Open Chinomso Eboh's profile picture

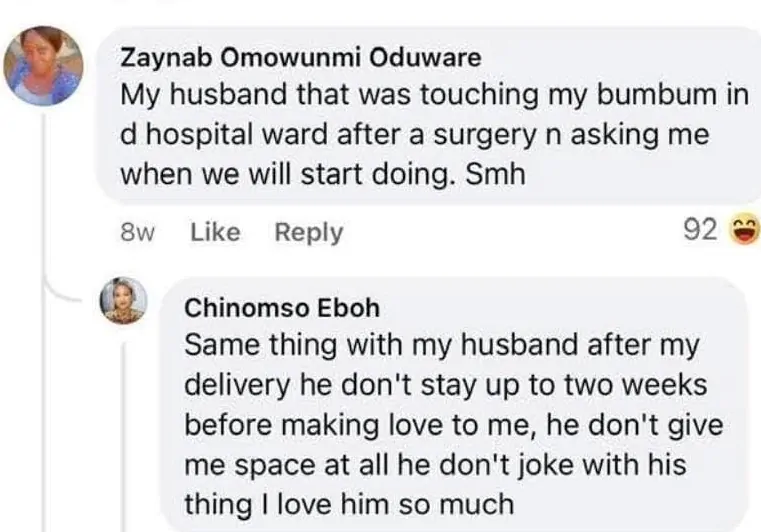pos(125,299)
